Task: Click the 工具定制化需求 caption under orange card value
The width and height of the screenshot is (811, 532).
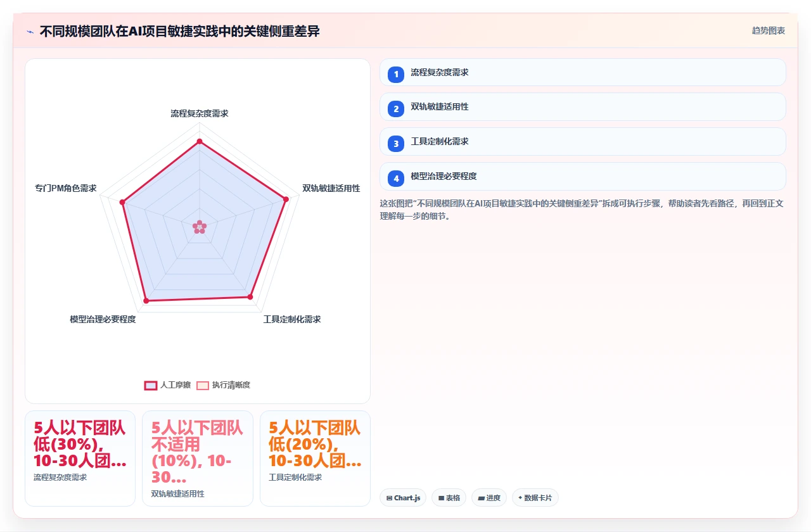Action: [295, 478]
